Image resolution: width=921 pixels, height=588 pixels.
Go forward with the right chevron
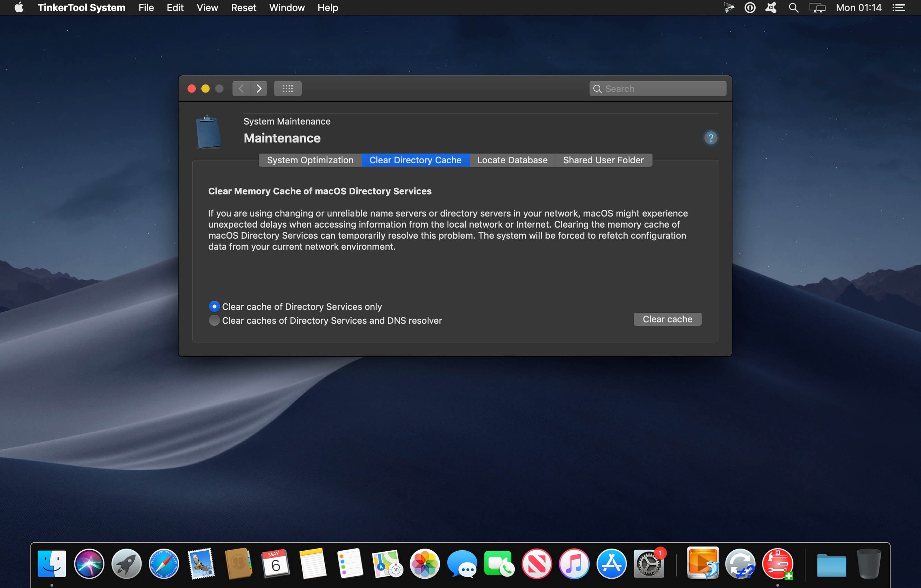(x=259, y=89)
